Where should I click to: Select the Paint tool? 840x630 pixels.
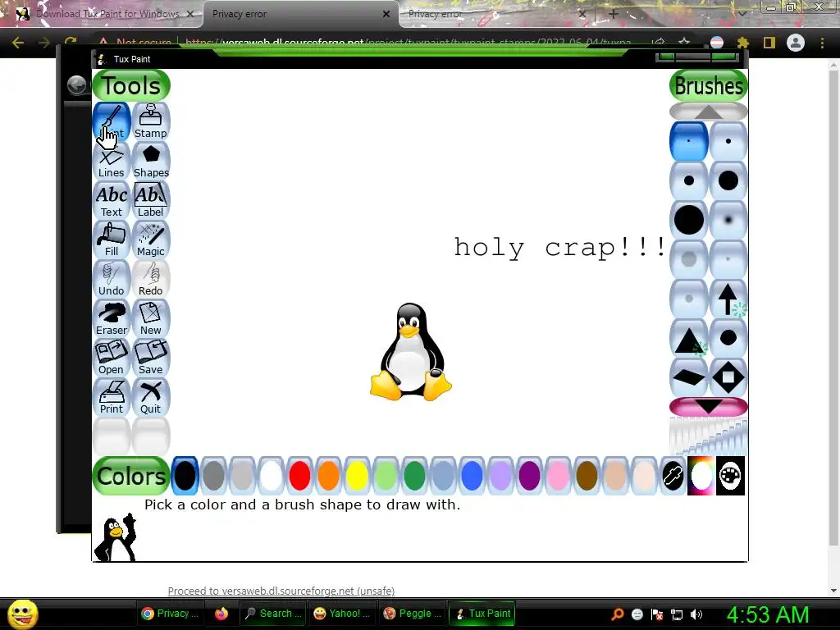(112, 121)
